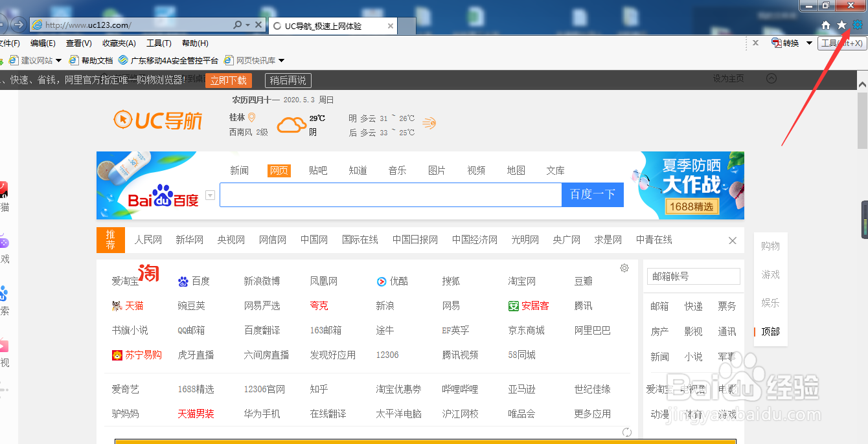
Task: Select 顶部 in the side navigator
Action: click(771, 331)
